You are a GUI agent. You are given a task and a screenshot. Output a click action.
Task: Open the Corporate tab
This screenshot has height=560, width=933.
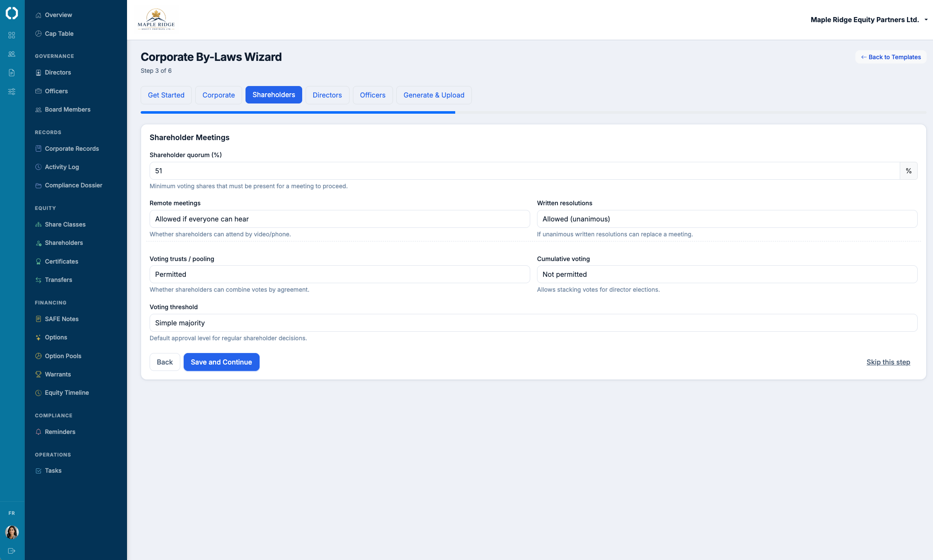pos(219,95)
